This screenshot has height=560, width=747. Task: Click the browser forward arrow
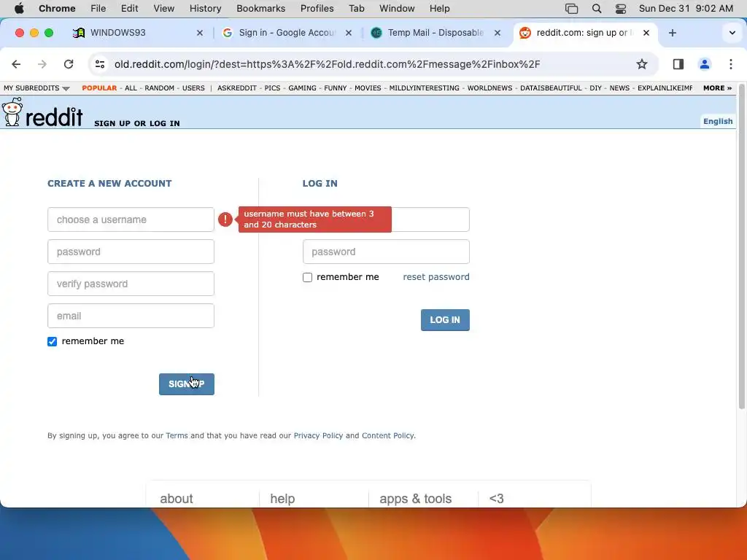coord(42,64)
